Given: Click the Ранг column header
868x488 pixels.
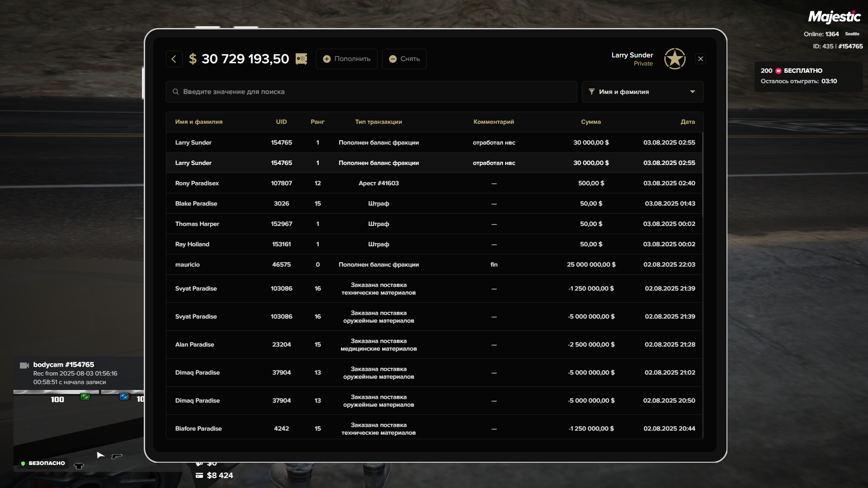Looking at the screenshot, I should (317, 122).
